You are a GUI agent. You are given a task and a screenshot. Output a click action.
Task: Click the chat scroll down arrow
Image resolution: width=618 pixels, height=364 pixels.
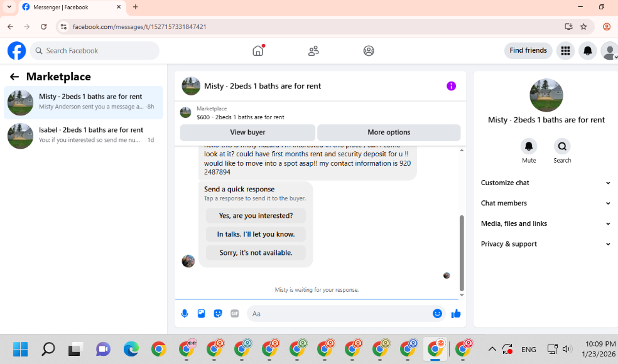click(462, 295)
